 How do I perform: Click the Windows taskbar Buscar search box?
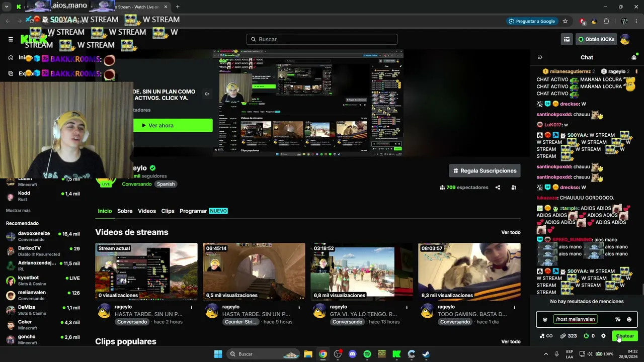[263, 354]
